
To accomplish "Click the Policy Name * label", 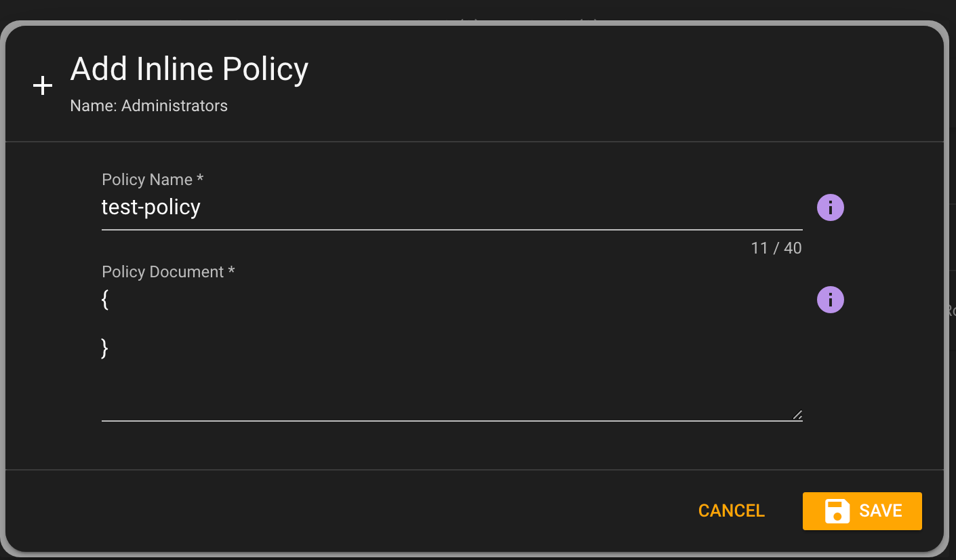I will coord(153,180).
